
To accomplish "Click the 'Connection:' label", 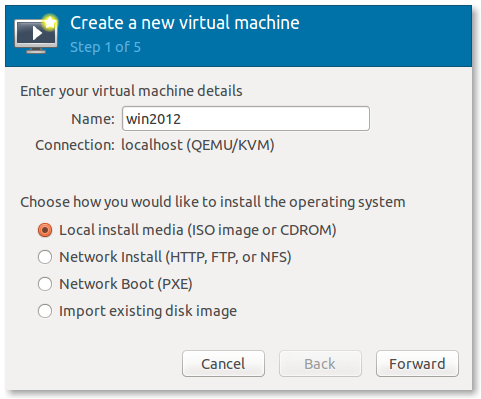I will click(x=75, y=145).
